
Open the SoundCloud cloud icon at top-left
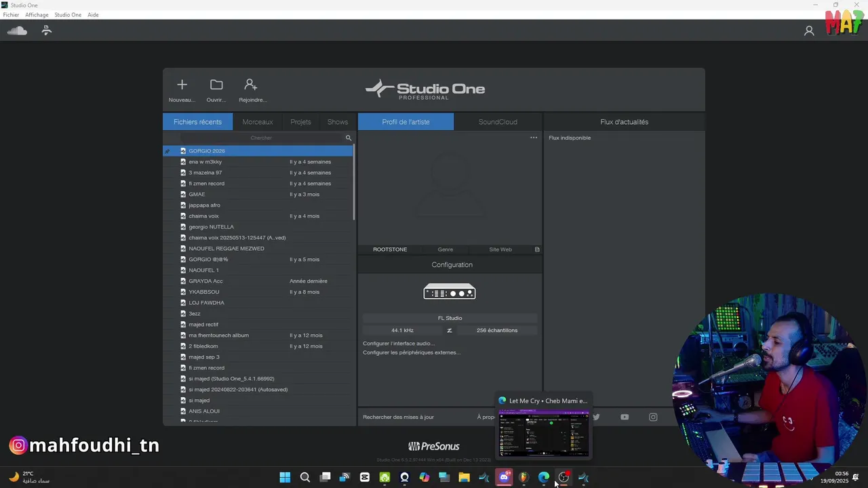point(17,30)
